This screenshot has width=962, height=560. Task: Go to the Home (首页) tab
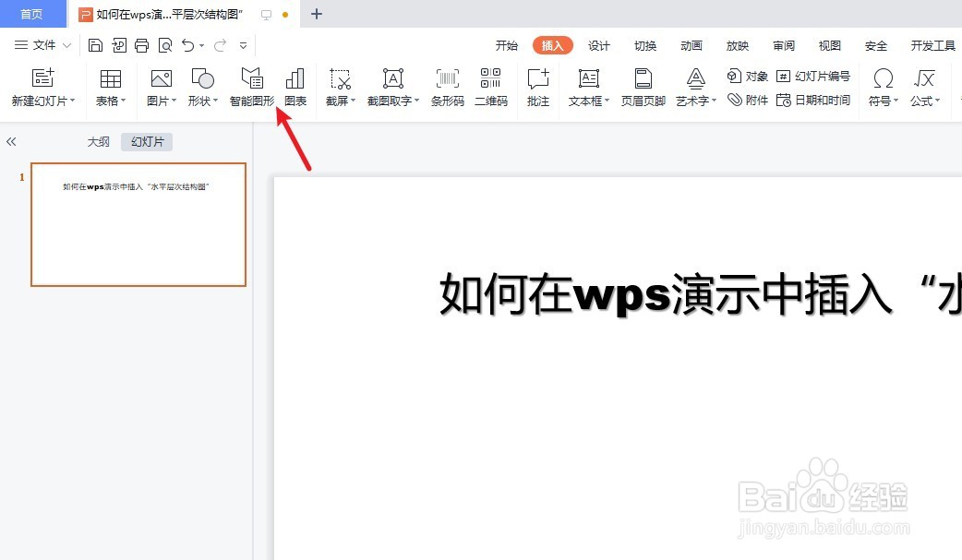(32, 14)
